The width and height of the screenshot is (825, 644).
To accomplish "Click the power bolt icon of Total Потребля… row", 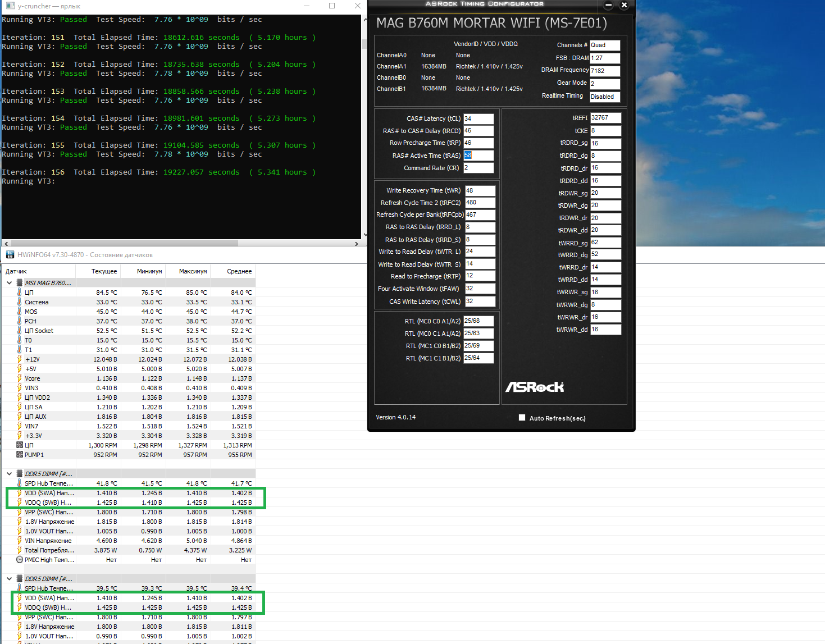I will (x=20, y=550).
